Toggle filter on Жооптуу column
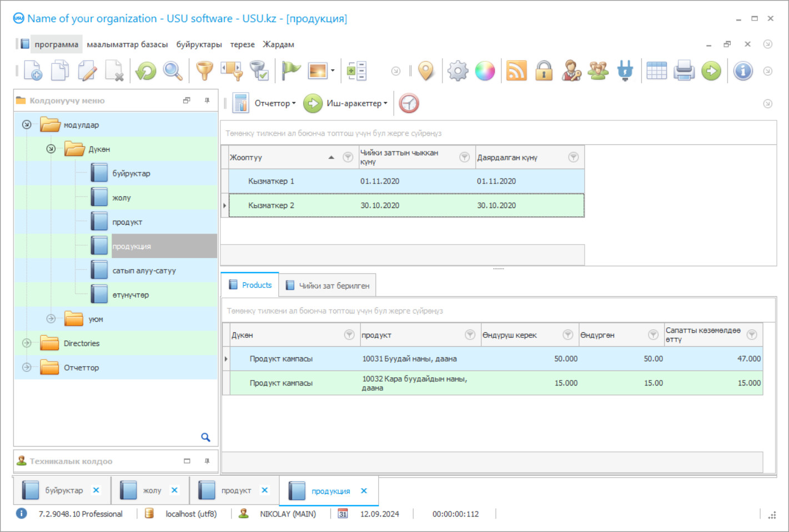The height and width of the screenshot is (532, 789). pos(348,158)
